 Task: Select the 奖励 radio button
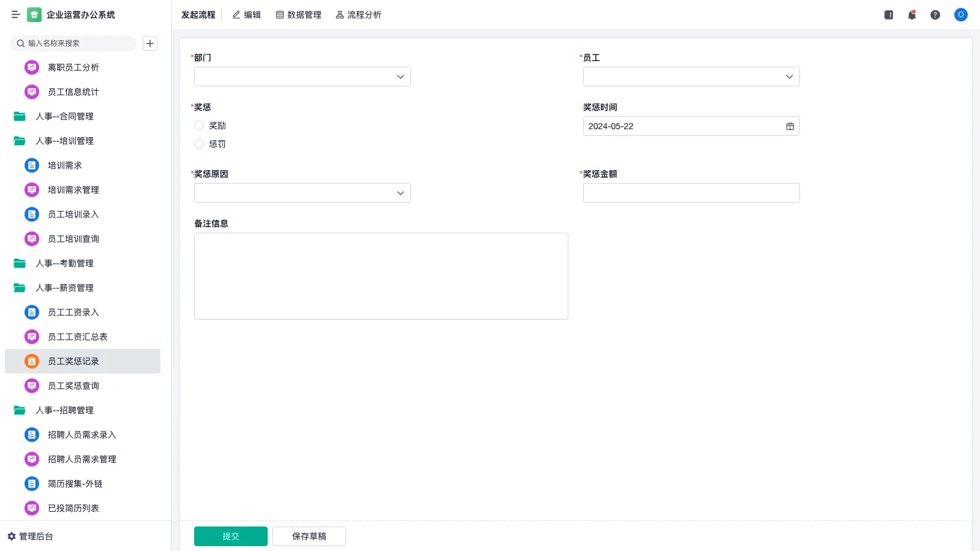click(199, 126)
